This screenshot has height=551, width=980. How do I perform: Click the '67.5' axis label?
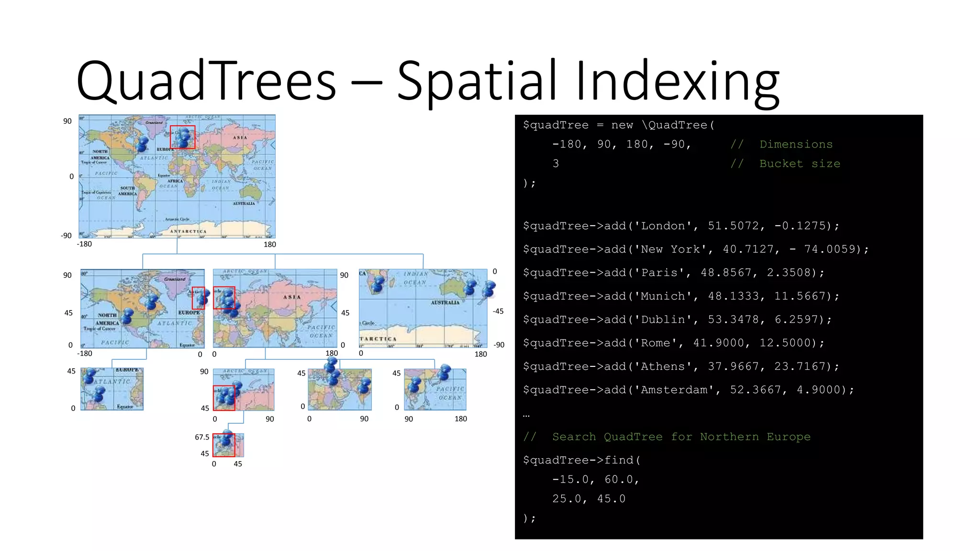(x=202, y=437)
